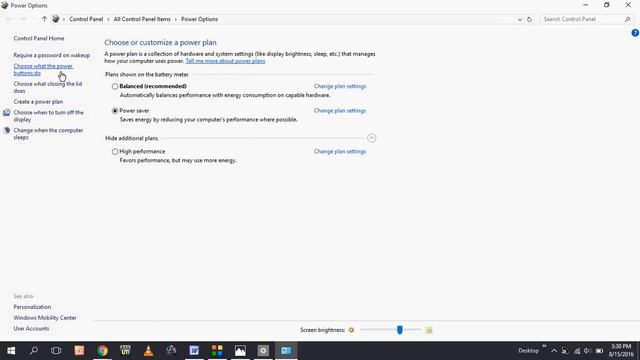
Task: Open the green 'um' taskbar app
Action: click(125, 351)
